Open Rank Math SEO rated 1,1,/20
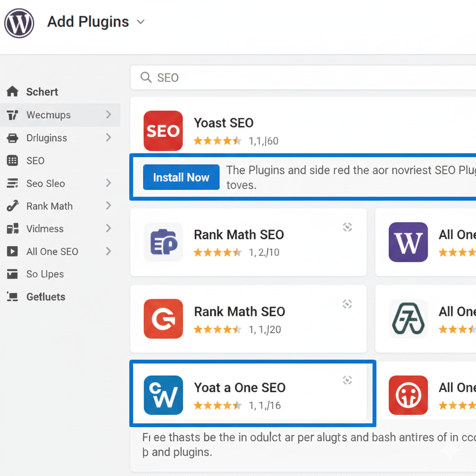This screenshot has height=476, width=476. (x=239, y=311)
